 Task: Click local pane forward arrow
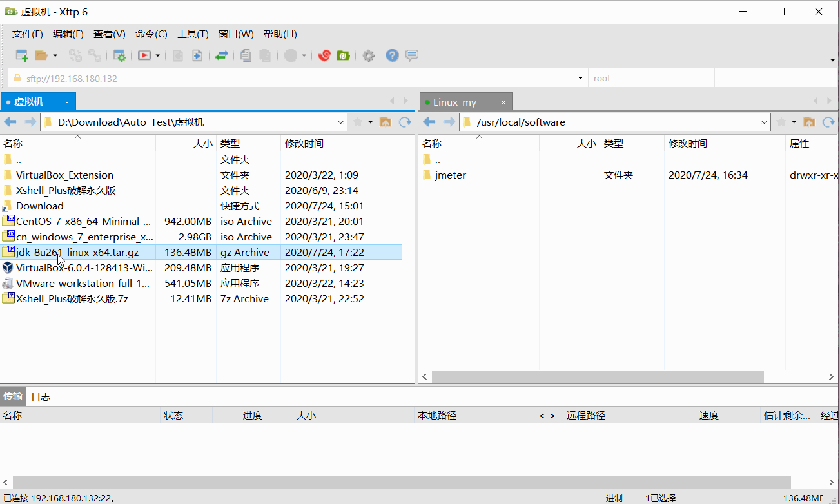point(30,122)
